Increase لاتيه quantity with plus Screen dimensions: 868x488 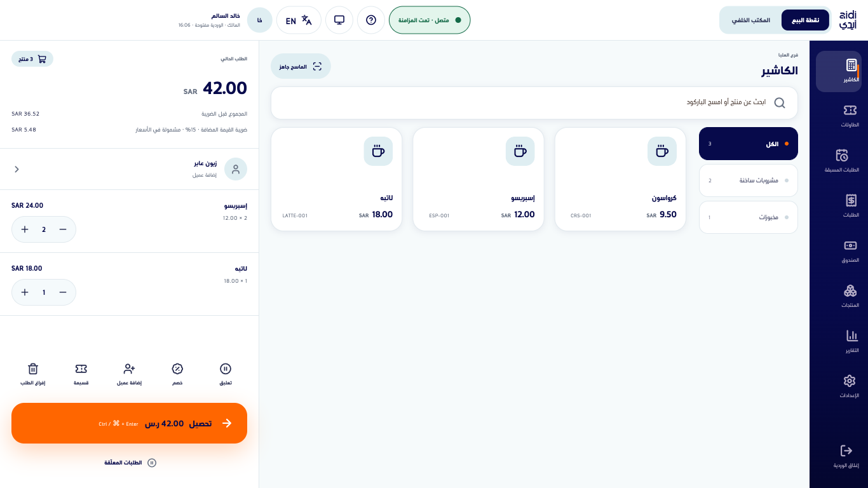point(25,292)
